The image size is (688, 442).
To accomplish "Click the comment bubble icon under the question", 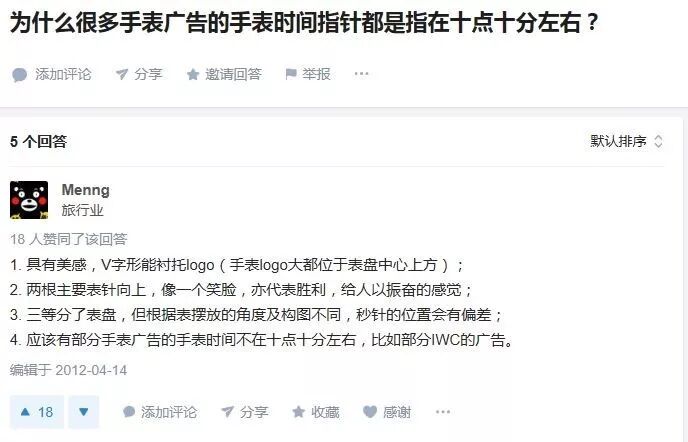I will pos(19,75).
